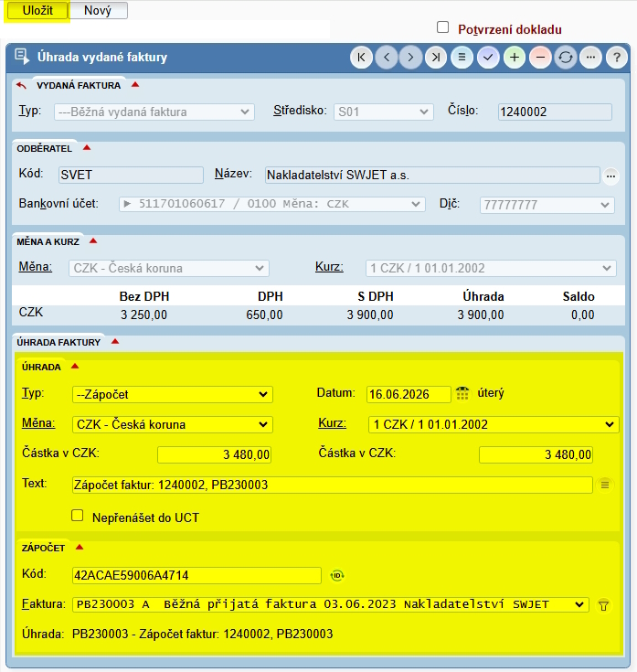Open customer lookup ellipsis next to Název

click(610, 176)
